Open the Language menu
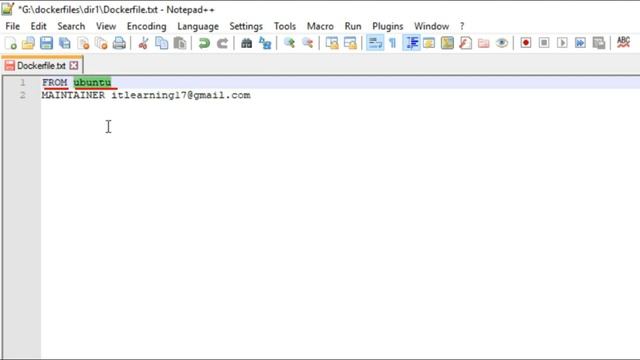The height and width of the screenshot is (360, 640). (198, 26)
